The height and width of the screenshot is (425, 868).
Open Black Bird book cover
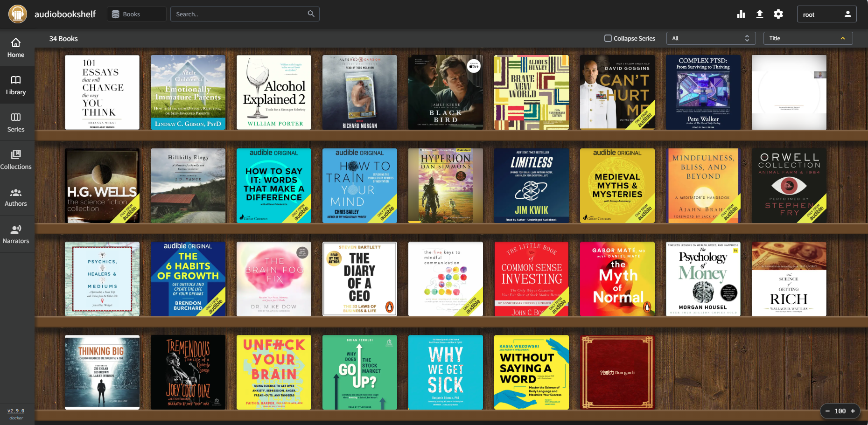coord(446,92)
